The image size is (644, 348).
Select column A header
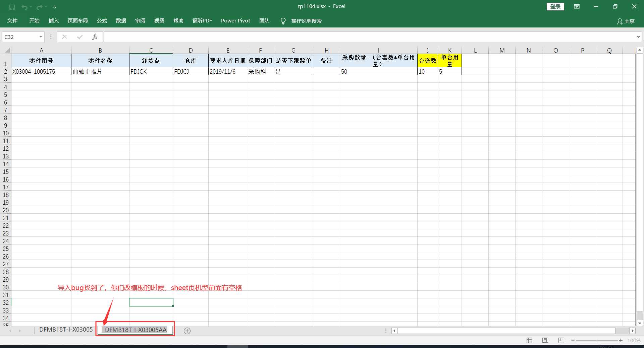(x=41, y=50)
